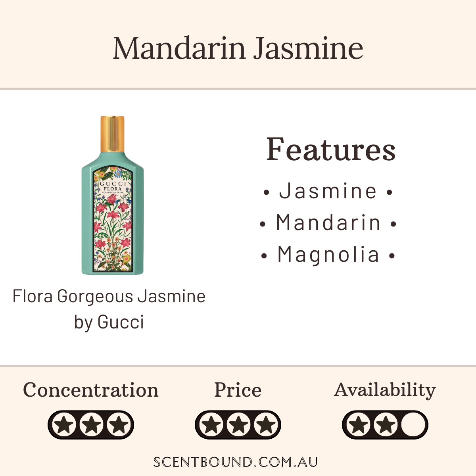Click the first star under Concentration
This screenshot has width=476, height=476.
pyautogui.click(x=64, y=425)
